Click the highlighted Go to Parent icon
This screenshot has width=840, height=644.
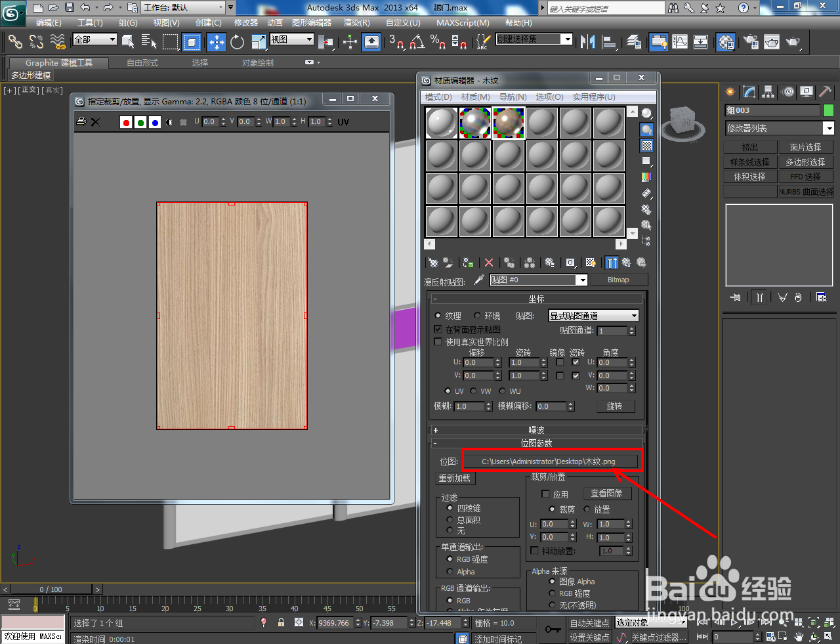click(612, 263)
